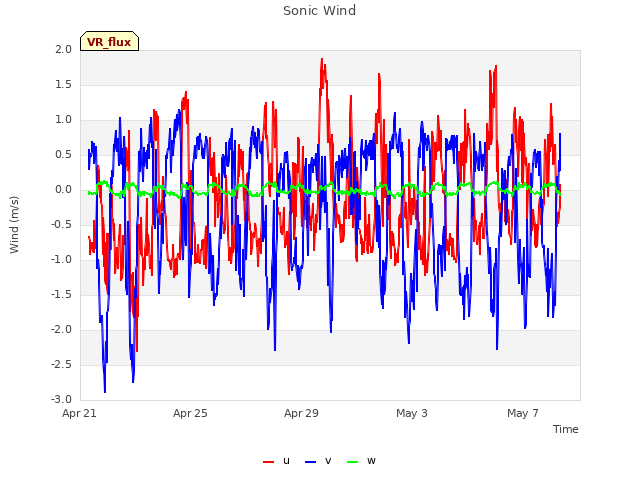Click the VR_flux label badge
The image size is (640, 480).
click(109, 41)
